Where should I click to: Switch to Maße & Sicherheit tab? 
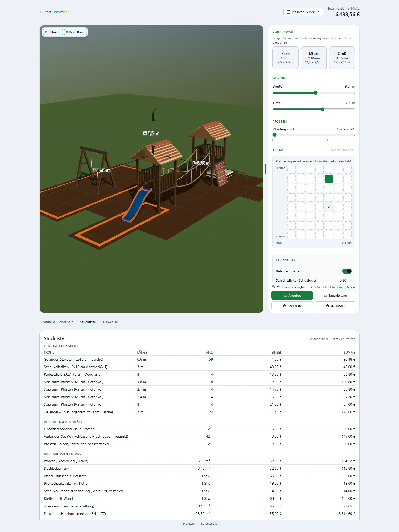coord(58,322)
